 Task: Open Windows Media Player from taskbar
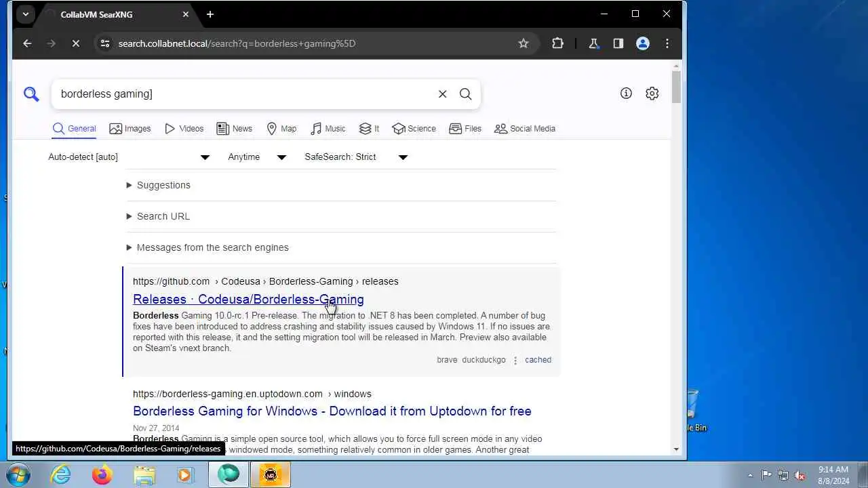pyautogui.click(x=185, y=474)
